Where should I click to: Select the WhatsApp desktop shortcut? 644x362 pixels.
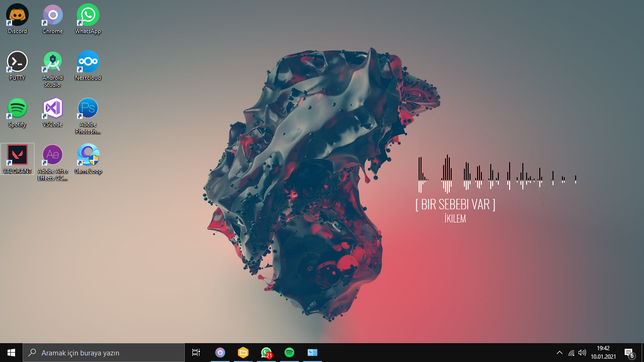tap(88, 19)
